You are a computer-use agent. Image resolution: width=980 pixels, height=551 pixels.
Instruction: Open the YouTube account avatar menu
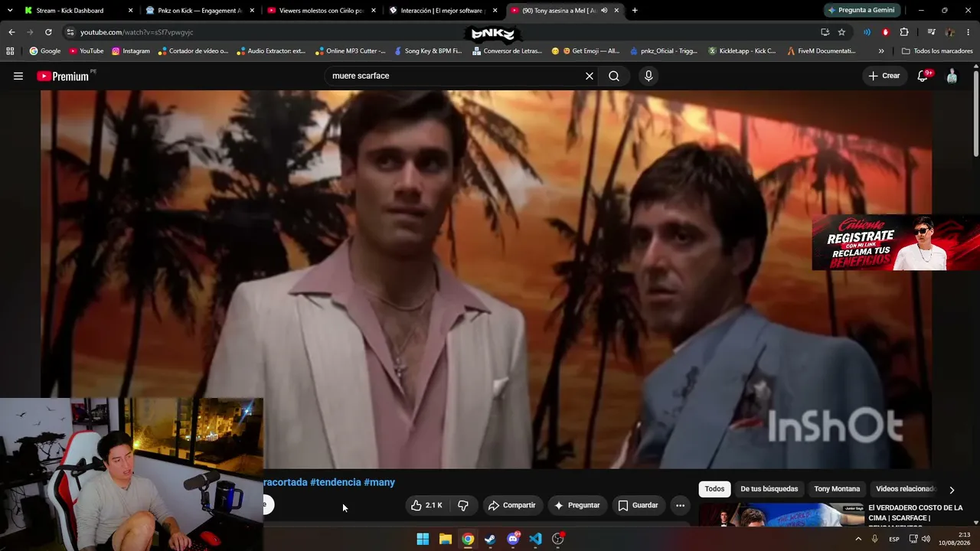click(x=952, y=76)
